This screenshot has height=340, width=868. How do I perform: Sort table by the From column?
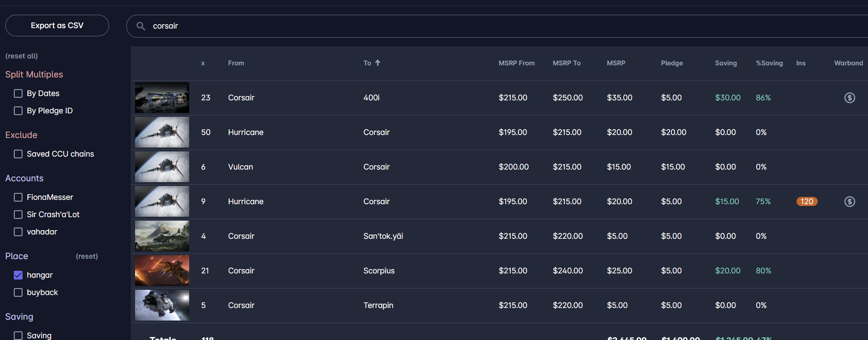click(236, 63)
